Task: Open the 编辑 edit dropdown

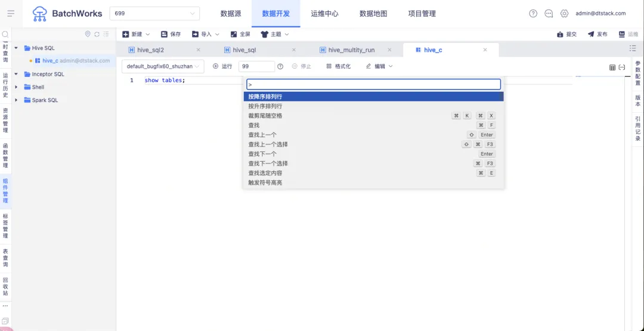Action: pos(379,66)
